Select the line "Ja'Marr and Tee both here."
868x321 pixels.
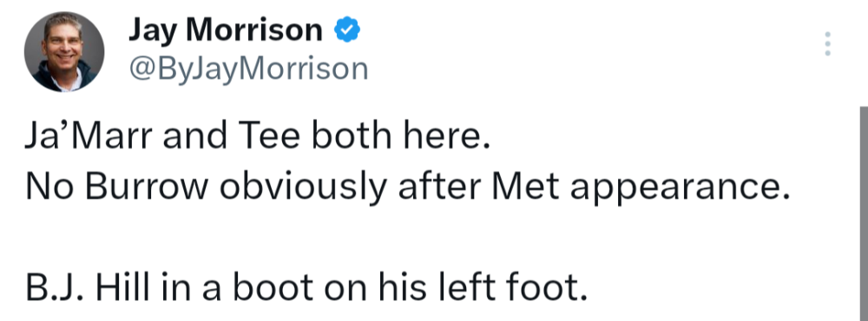pyautogui.click(x=258, y=137)
